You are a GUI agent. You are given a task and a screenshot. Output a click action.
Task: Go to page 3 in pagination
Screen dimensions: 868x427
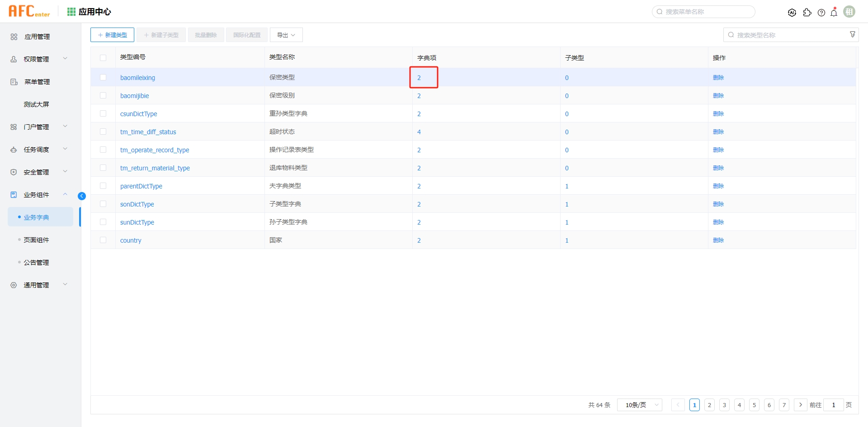(x=724, y=405)
